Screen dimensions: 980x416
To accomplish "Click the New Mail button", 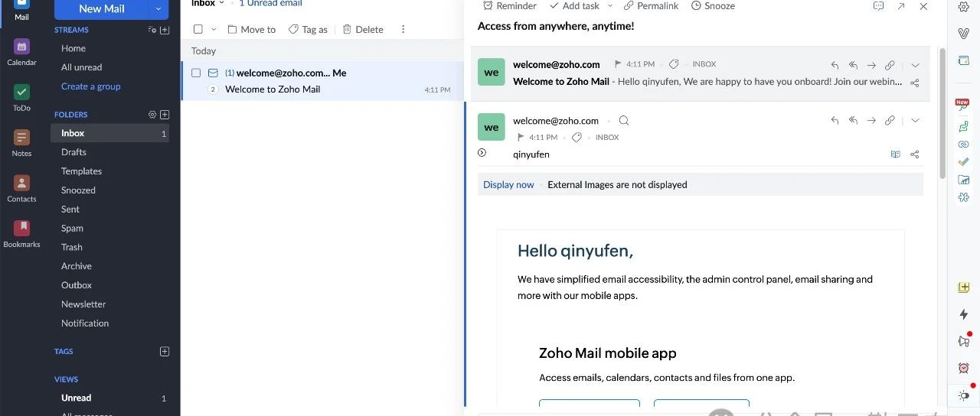I will coord(102,8).
